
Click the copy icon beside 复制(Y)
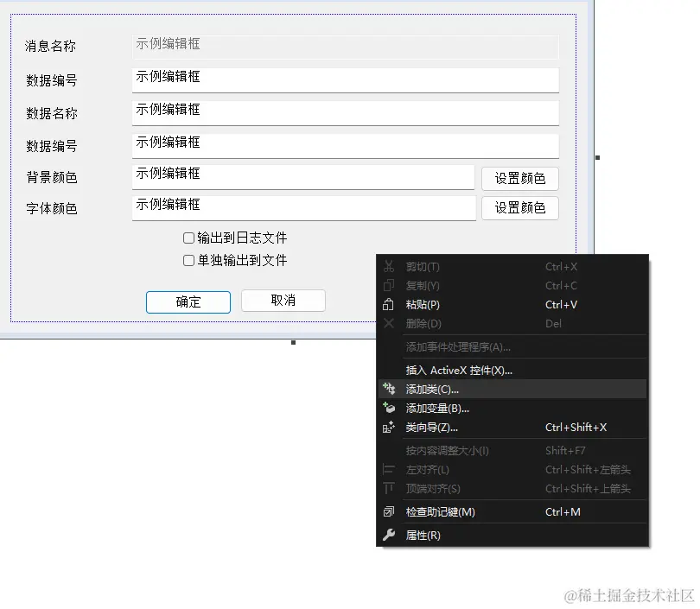[389, 285]
